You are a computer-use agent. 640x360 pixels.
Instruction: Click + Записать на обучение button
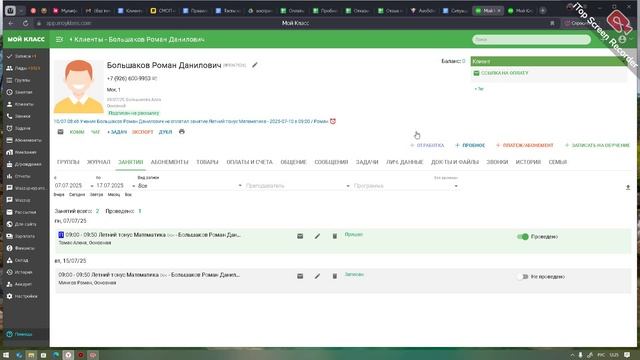tap(598, 145)
